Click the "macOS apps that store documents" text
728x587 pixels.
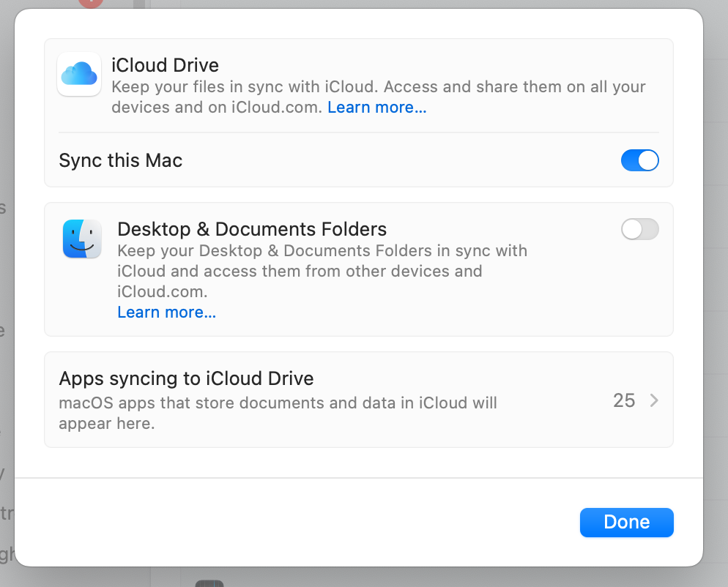278,402
